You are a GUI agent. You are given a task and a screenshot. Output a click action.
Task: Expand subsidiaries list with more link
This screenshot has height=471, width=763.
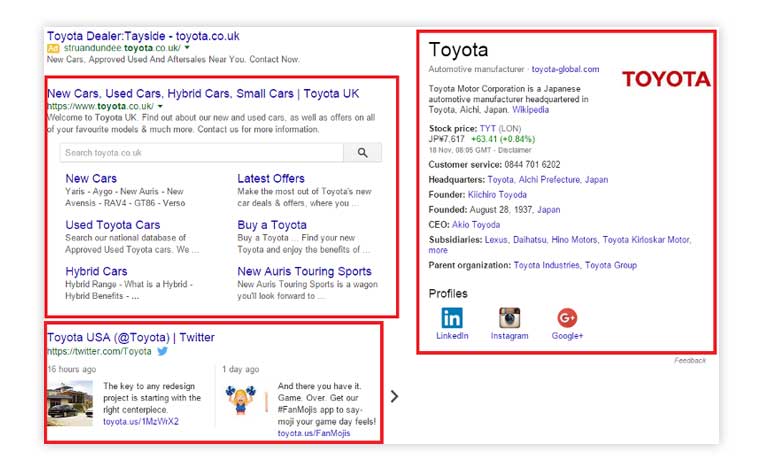(438, 250)
